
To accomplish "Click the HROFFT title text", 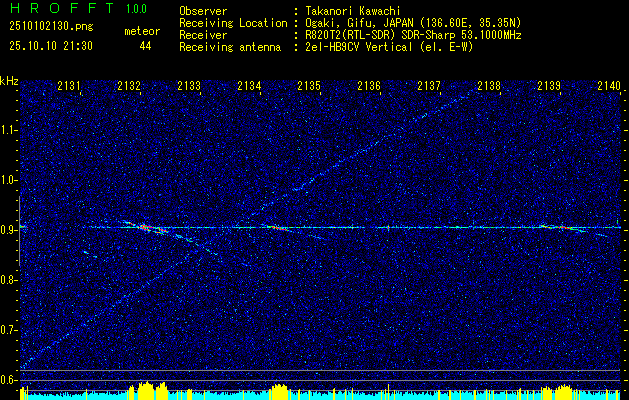I will click(x=62, y=8).
